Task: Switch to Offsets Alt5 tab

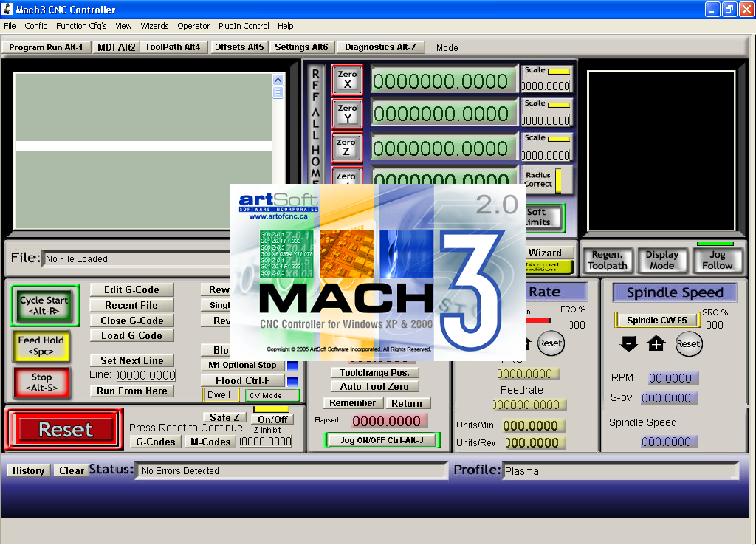Action: [x=239, y=47]
